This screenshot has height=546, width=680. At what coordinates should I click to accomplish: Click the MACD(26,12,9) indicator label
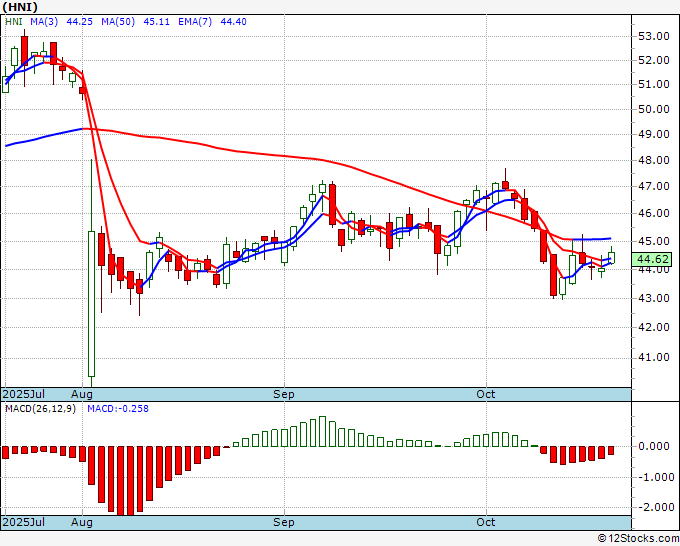coord(40,409)
